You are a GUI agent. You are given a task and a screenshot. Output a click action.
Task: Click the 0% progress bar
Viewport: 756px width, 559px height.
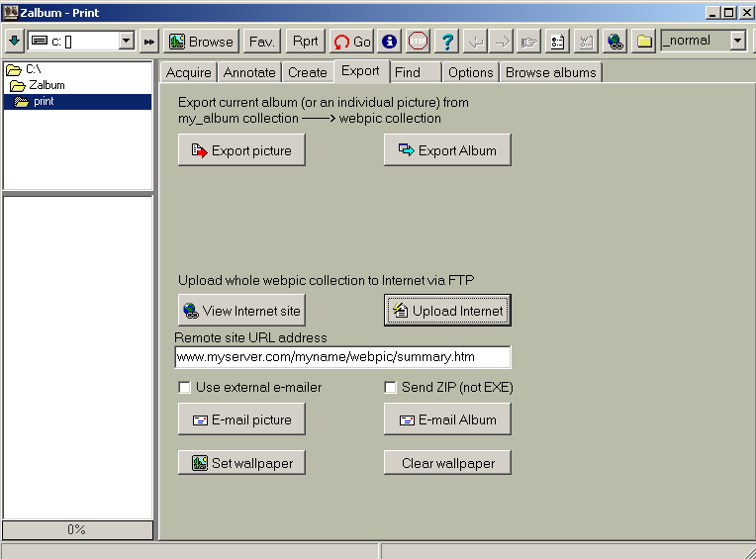[77, 530]
